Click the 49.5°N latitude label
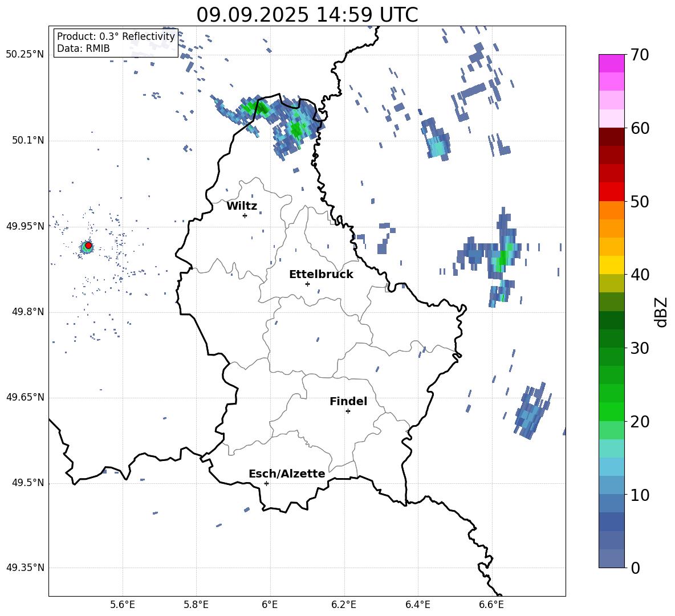675x616 pixels. point(27,483)
